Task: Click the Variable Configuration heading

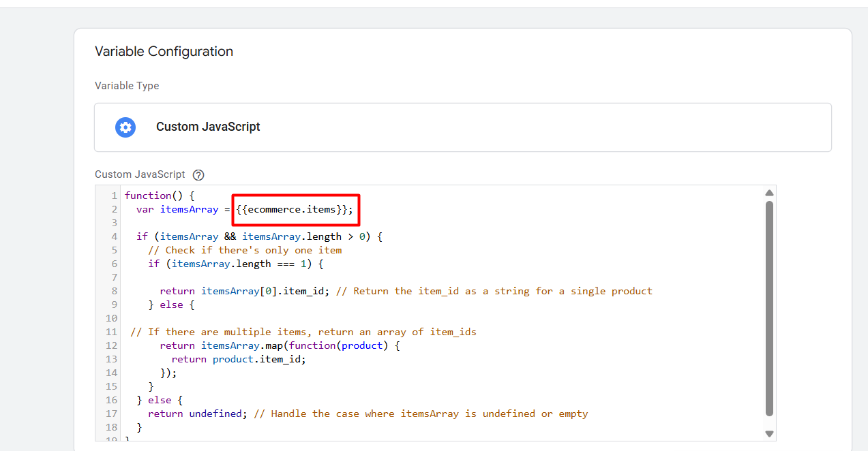Action: click(x=164, y=52)
